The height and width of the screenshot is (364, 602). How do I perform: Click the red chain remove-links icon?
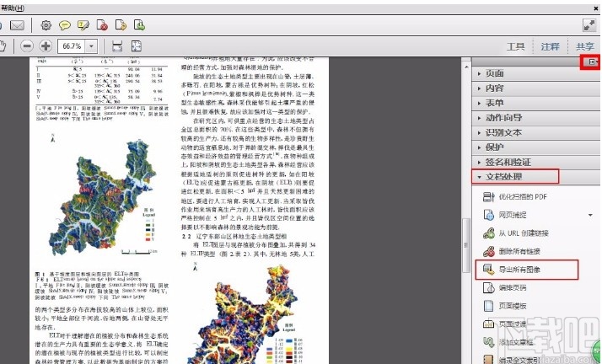click(489, 251)
